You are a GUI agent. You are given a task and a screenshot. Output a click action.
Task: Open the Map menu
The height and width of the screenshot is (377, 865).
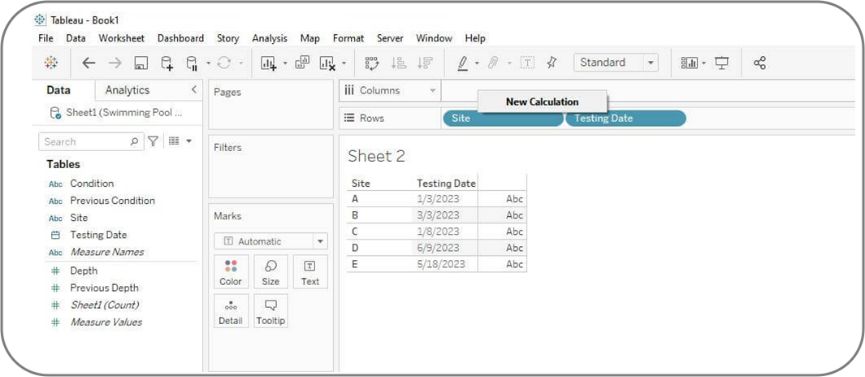click(310, 38)
